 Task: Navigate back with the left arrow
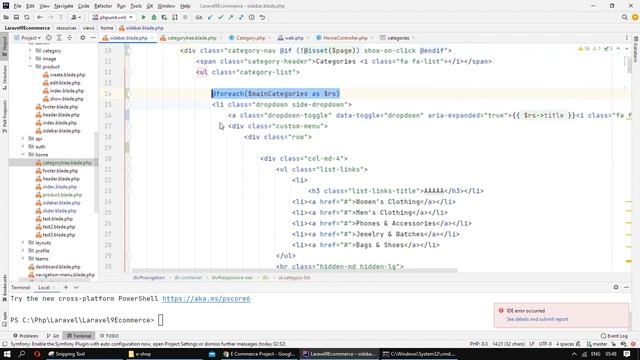click(x=40, y=18)
